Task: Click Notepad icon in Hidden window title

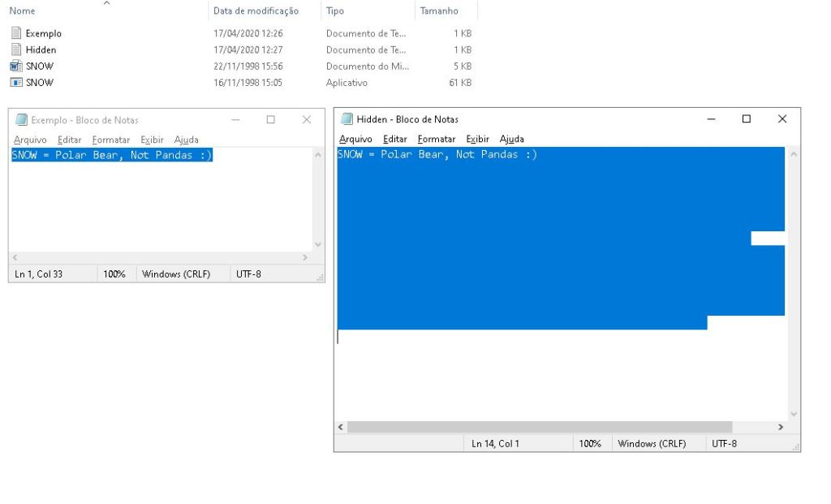Action: (347, 119)
